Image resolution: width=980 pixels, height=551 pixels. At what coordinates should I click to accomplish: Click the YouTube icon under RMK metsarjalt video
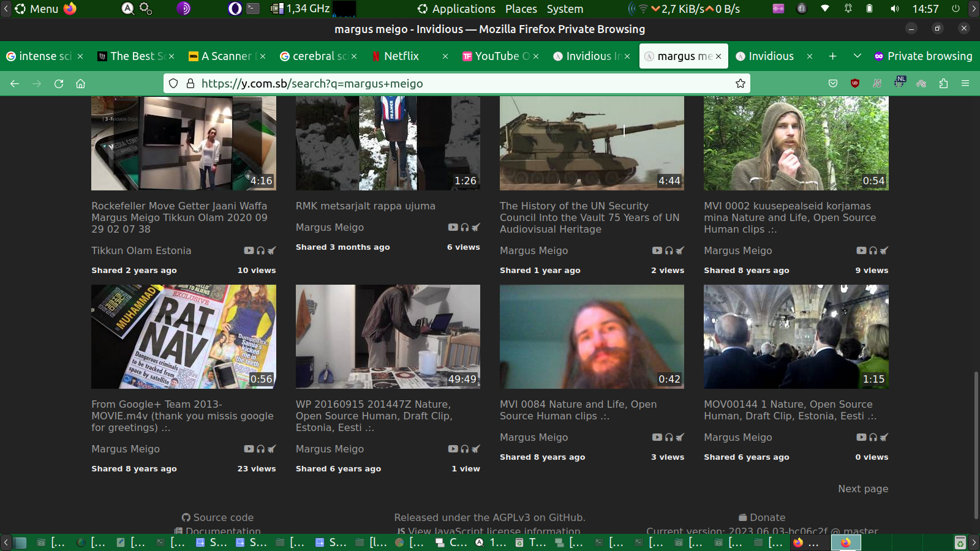click(x=453, y=227)
